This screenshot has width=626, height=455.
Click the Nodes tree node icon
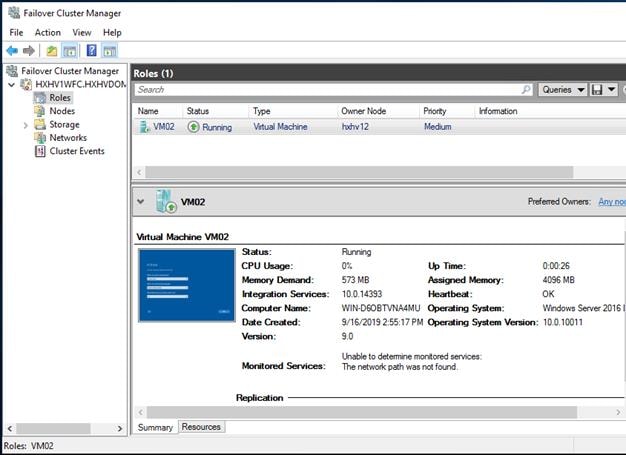[40, 111]
